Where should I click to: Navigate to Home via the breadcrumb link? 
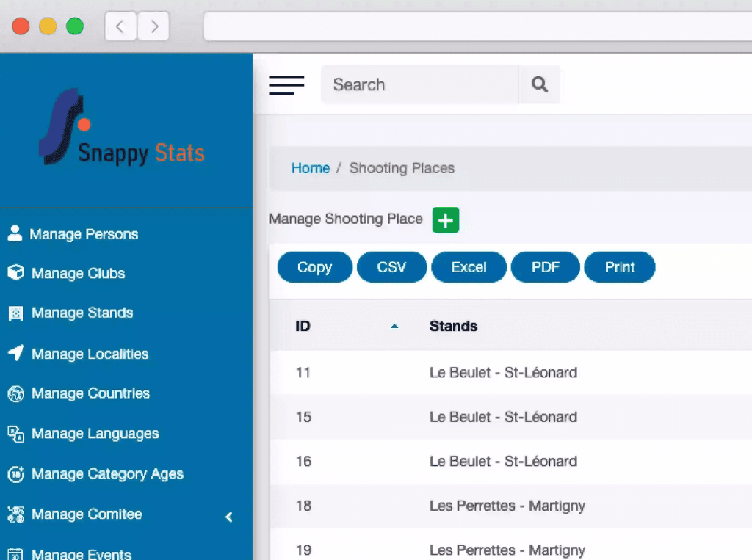tap(310, 168)
